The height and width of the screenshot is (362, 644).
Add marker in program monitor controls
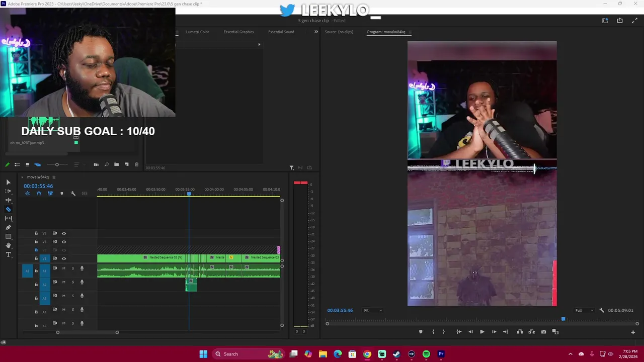coord(421,332)
